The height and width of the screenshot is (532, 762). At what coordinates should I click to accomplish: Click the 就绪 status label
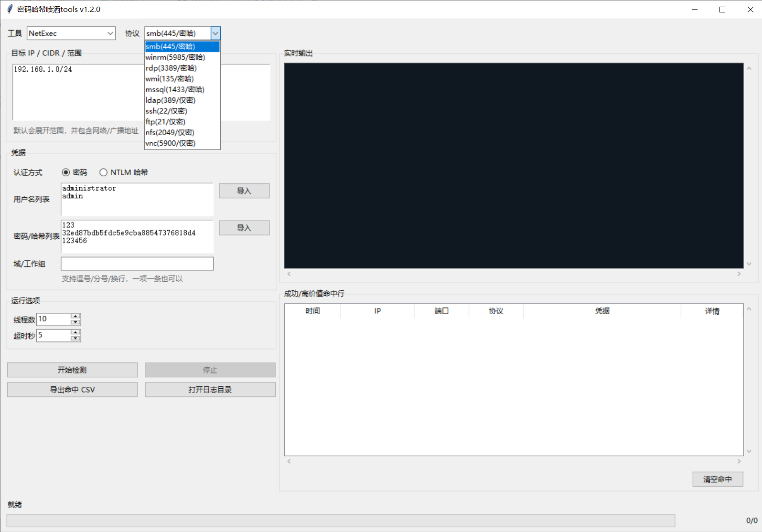pos(15,504)
